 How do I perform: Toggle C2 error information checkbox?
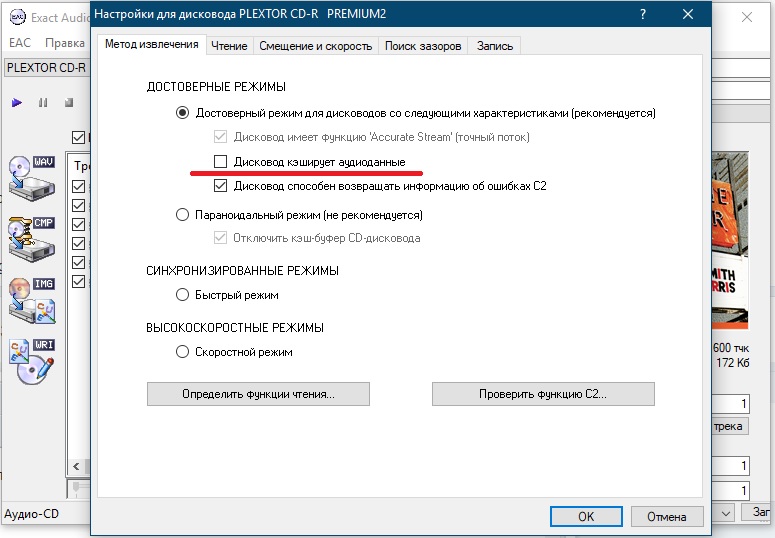[220, 185]
